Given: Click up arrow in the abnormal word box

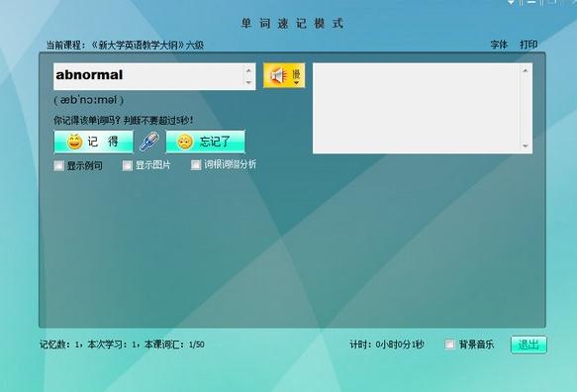Looking at the screenshot, I should point(248,70).
